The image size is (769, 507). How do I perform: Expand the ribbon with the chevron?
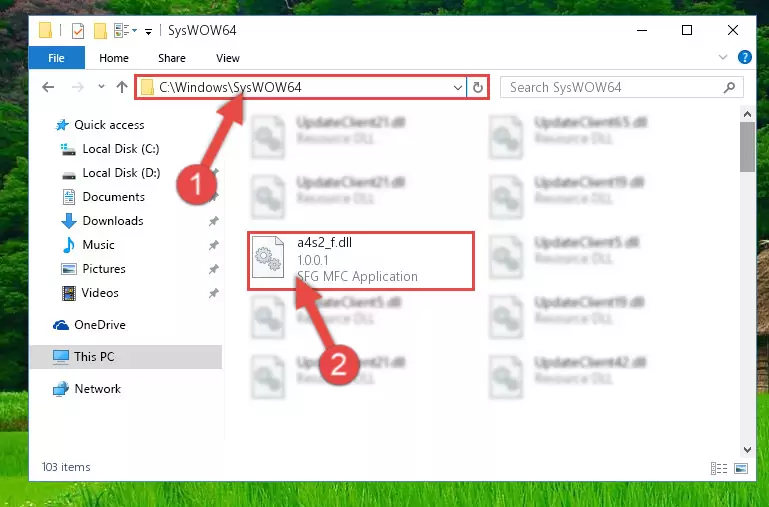pos(722,57)
